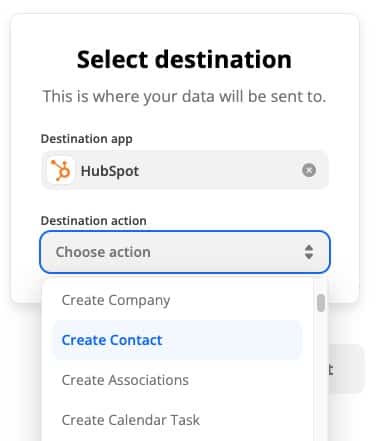Image resolution: width=376 pixels, height=441 pixels.
Task: Click blank card area above the heading
Action: click(185, 30)
